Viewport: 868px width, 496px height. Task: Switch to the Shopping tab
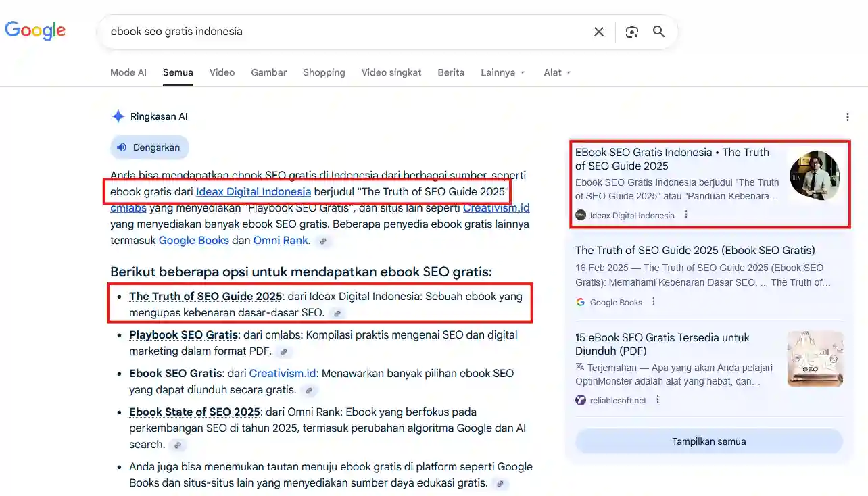point(324,72)
